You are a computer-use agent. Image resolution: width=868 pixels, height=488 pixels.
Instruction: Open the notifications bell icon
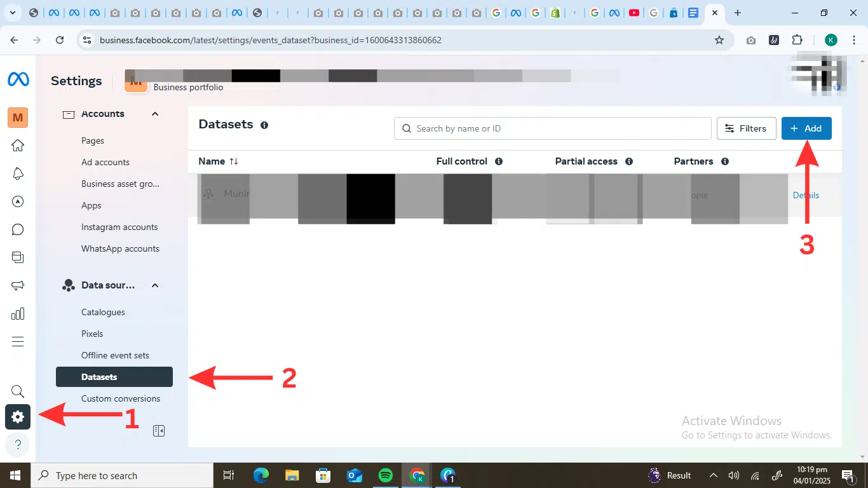18,173
